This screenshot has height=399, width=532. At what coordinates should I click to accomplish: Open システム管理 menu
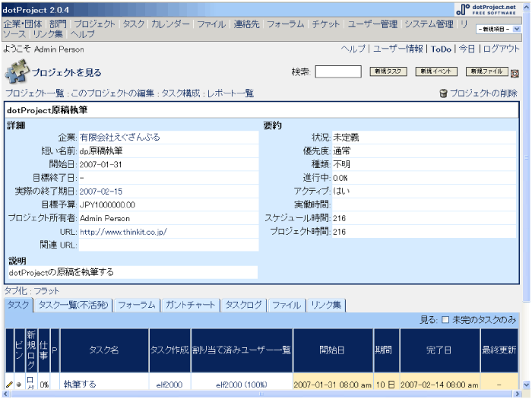click(429, 24)
